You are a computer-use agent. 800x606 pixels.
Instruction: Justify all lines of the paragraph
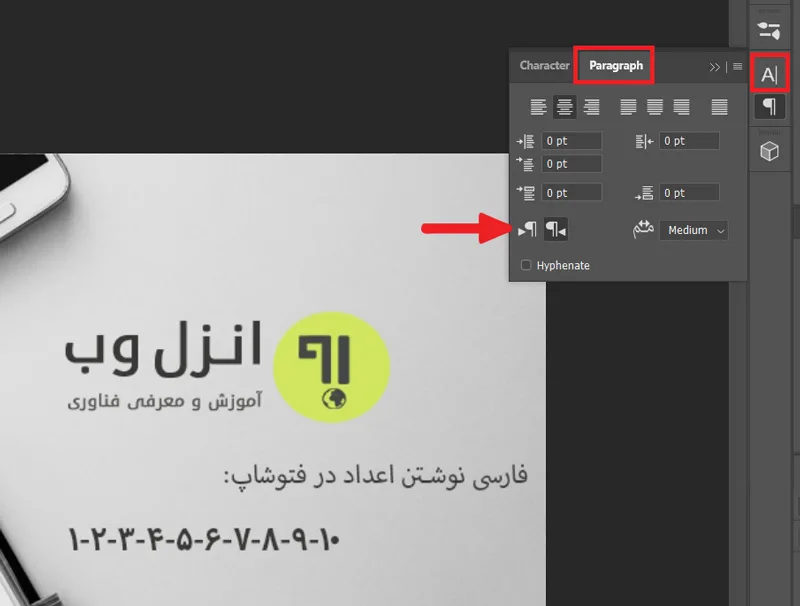719,107
